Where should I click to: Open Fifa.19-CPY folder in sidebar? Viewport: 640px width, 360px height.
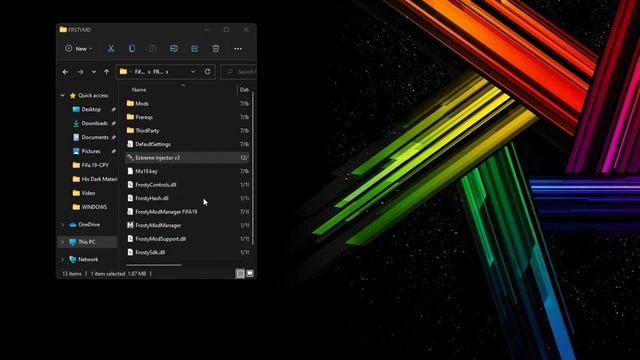click(95, 165)
